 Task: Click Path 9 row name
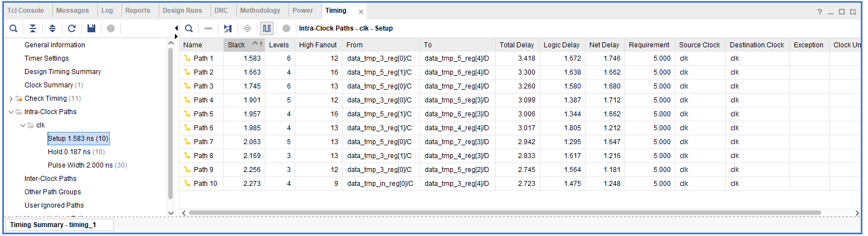203,170
